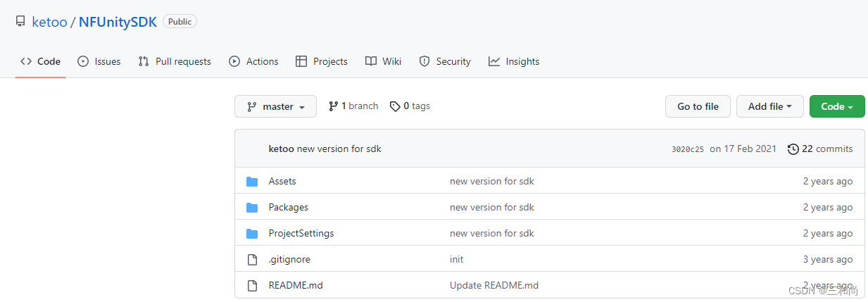
Task: Open the green Code dropdown button
Action: pyautogui.click(x=837, y=106)
